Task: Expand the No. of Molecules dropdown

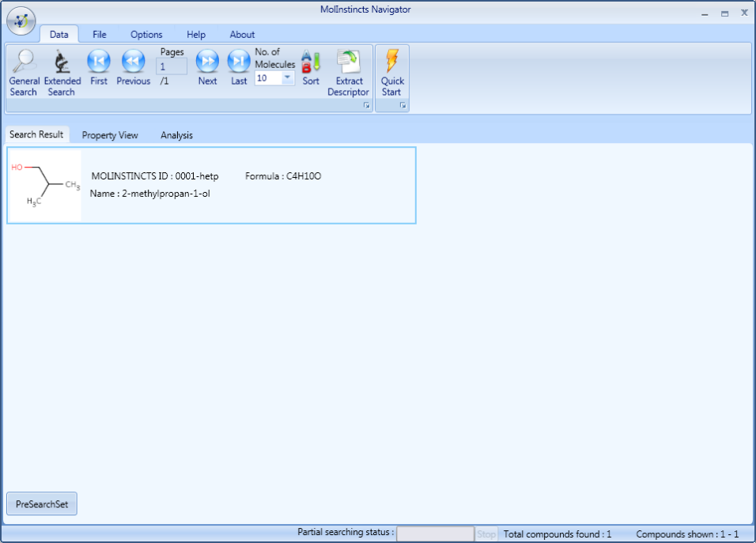Action: coord(287,77)
